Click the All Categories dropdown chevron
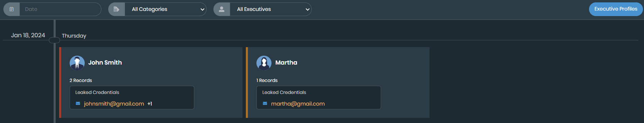Image resolution: width=644 pixels, height=123 pixels. 202,10
